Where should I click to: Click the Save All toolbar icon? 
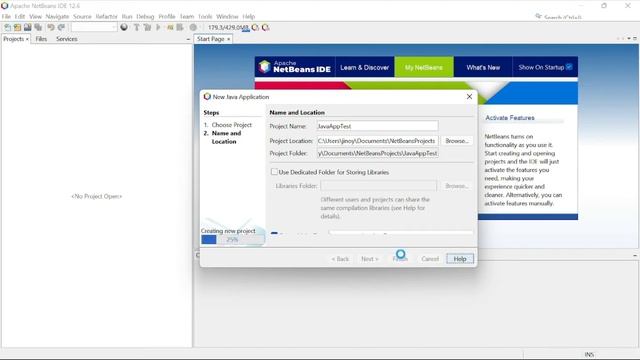[38, 27]
